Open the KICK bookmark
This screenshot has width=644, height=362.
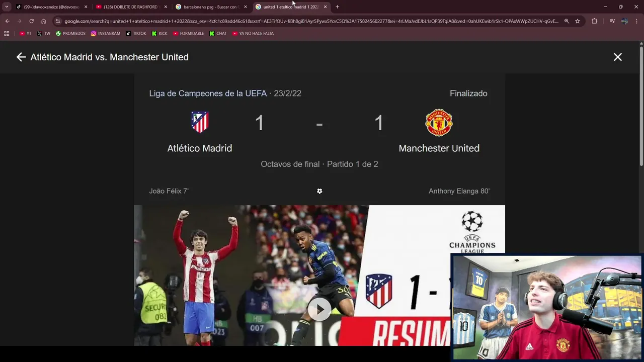point(159,34)
